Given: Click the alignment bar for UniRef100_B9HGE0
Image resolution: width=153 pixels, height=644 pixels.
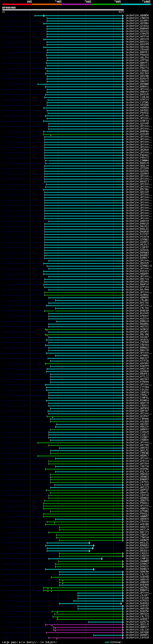Looking at the screenshot, I should [70, 545].
